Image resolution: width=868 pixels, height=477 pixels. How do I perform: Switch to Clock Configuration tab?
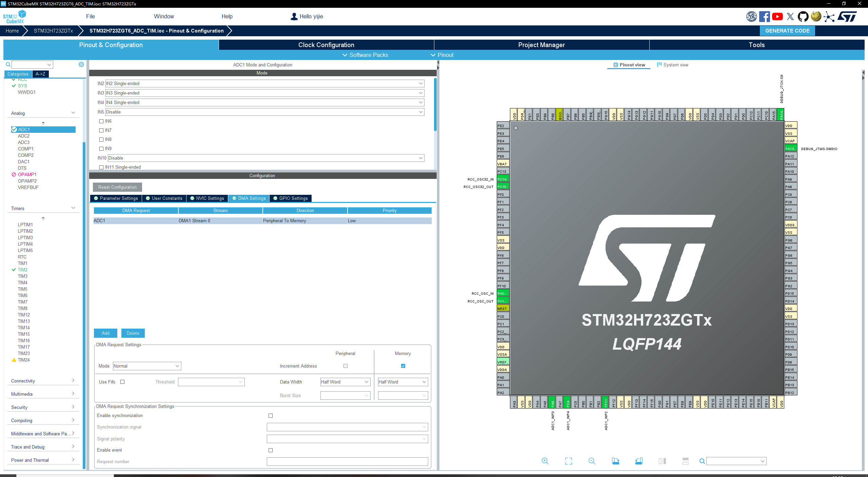(x=326, y=45)
